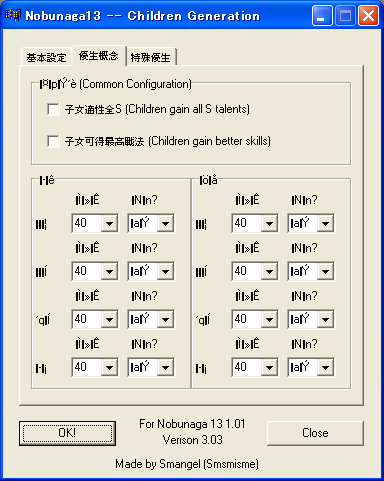Viewport: 384px width, 481px height.
Task: Expand bottom-row IaIÝ dropdown in left group
Action: coord(151,367)
